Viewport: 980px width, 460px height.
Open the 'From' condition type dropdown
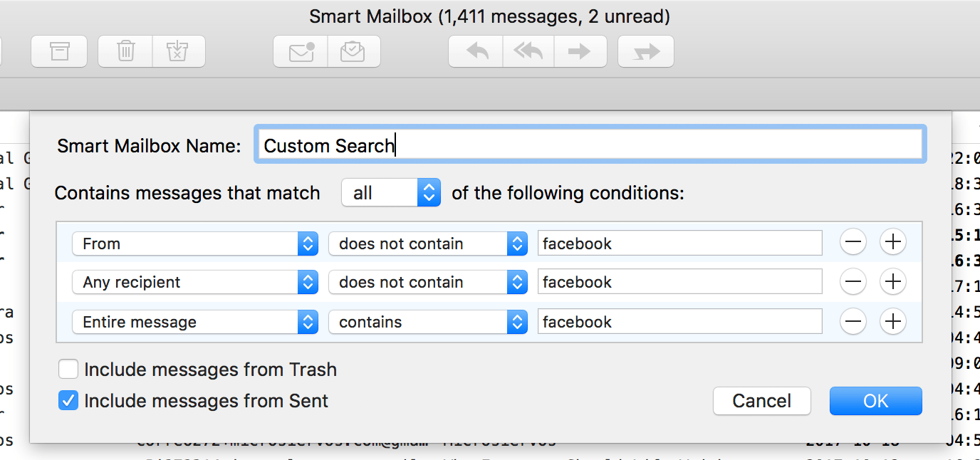pos(195,243)
